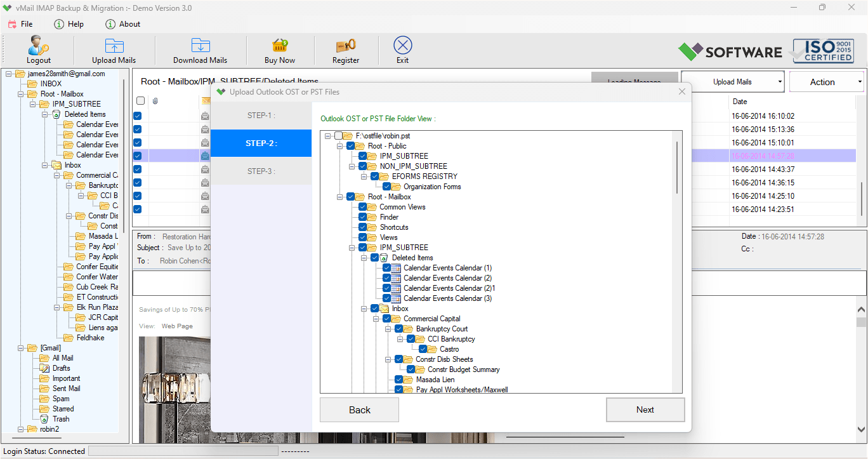
Task: Select the Constr Budget Summary item in dialog
Action: [x=463, y=369]
